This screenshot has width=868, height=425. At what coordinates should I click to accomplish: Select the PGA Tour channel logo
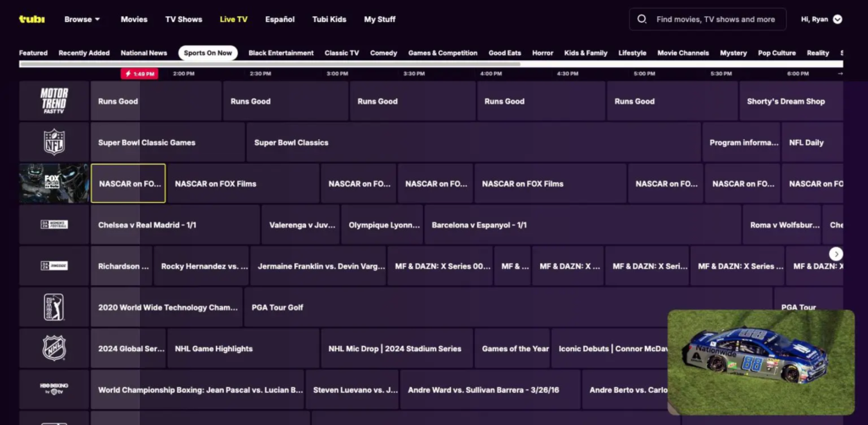click(x=54, y=307)
